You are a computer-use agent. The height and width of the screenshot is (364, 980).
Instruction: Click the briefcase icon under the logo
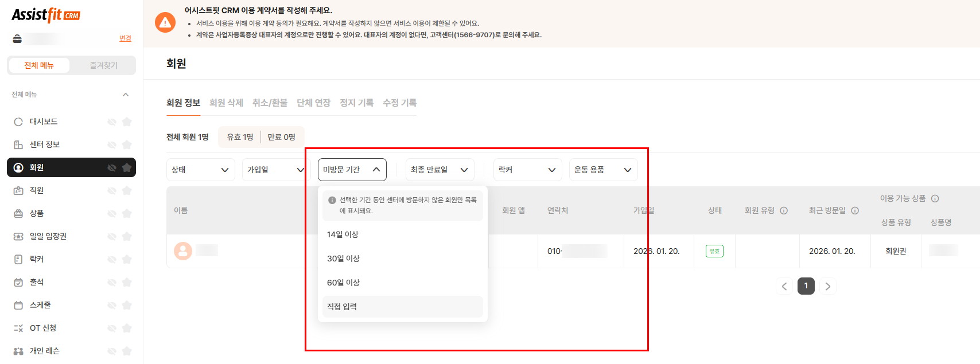pos(17,38)
